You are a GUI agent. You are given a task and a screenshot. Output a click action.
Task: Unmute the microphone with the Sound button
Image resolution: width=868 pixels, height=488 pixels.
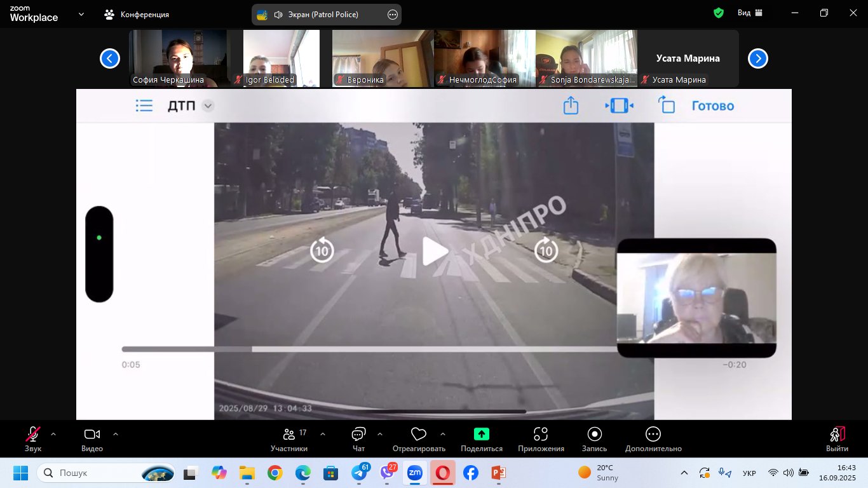tap(32, 439)
